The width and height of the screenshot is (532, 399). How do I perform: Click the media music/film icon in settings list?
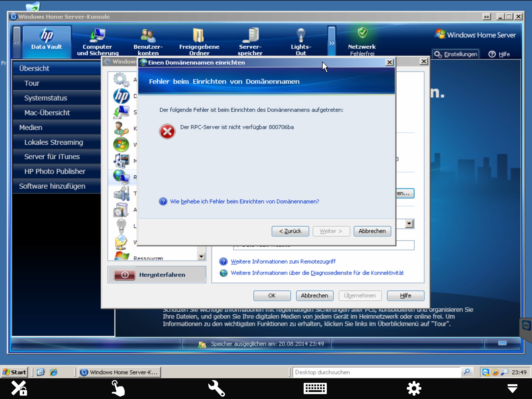(121, 161)
